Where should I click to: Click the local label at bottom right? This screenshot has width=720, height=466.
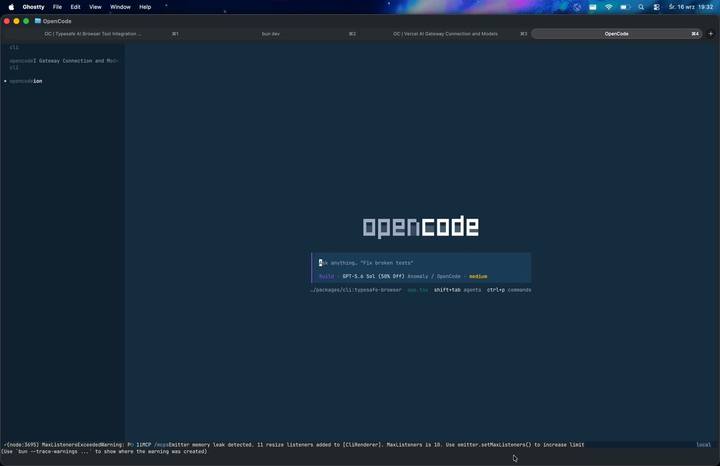coord(703,445)
